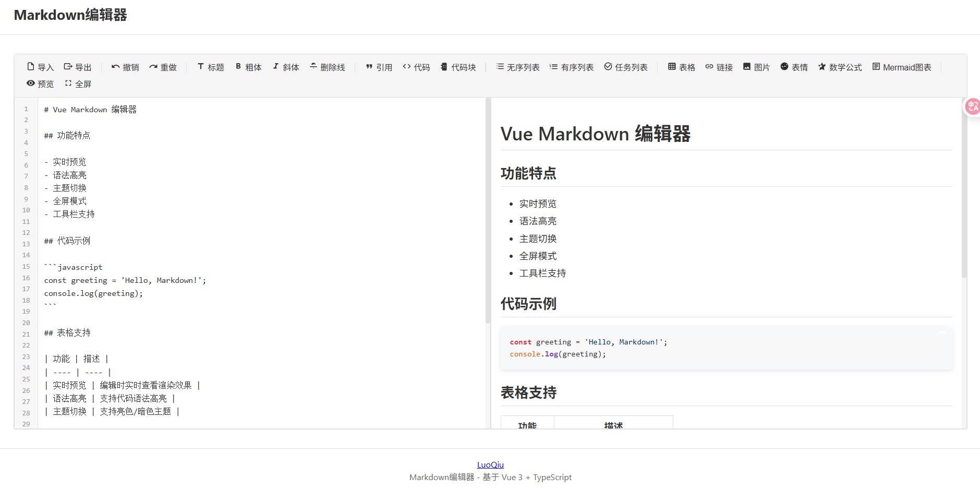The height and width of the screenshot is (489, 980).
Task: Open the LuoQiu footer link
Action: pos(490,464)
